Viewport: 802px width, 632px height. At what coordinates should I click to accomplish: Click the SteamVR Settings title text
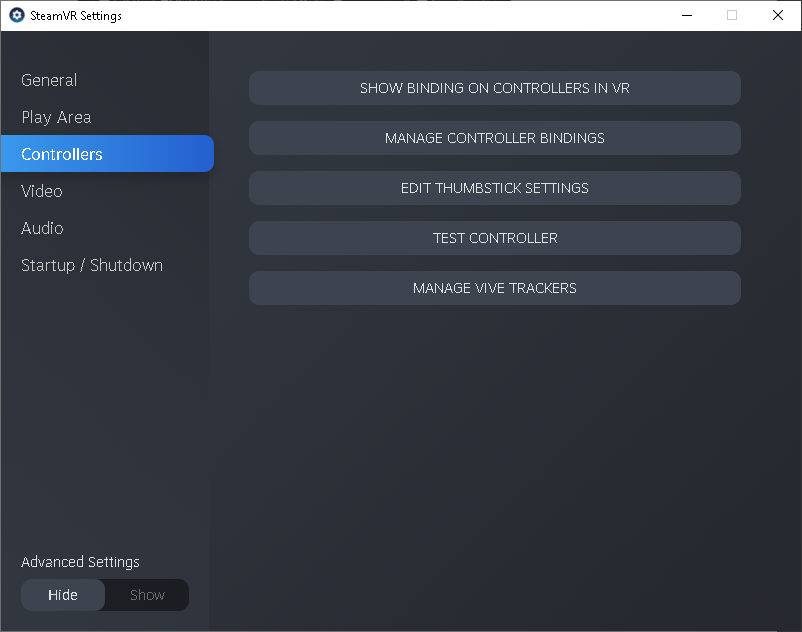click(76, 15)
